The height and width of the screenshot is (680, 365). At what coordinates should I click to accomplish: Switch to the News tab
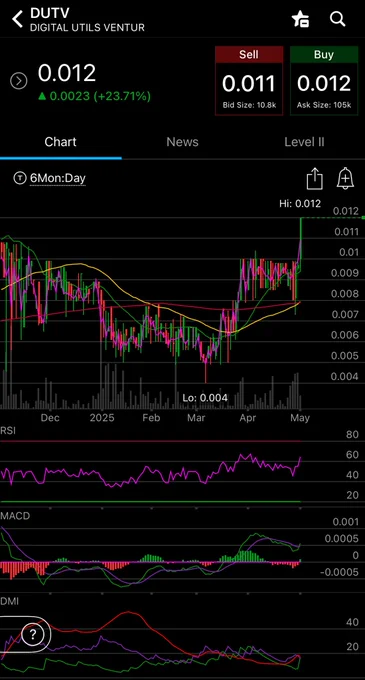pyautogui.click(x=182, y=142)
